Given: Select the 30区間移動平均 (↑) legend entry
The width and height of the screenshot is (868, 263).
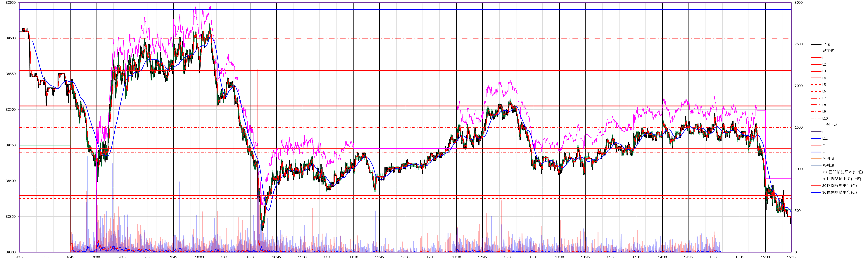Looking at the screenshot, I should click(834, 186).
